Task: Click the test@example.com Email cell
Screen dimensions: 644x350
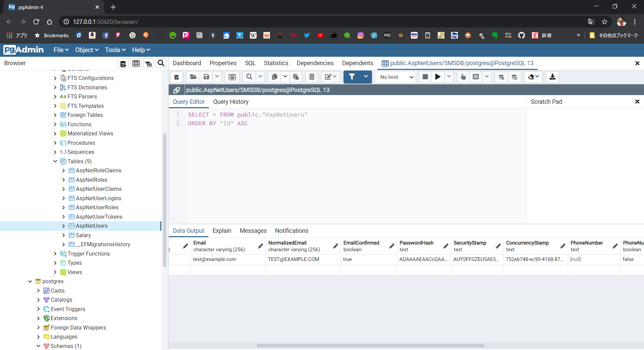Action: pos(228,259)
